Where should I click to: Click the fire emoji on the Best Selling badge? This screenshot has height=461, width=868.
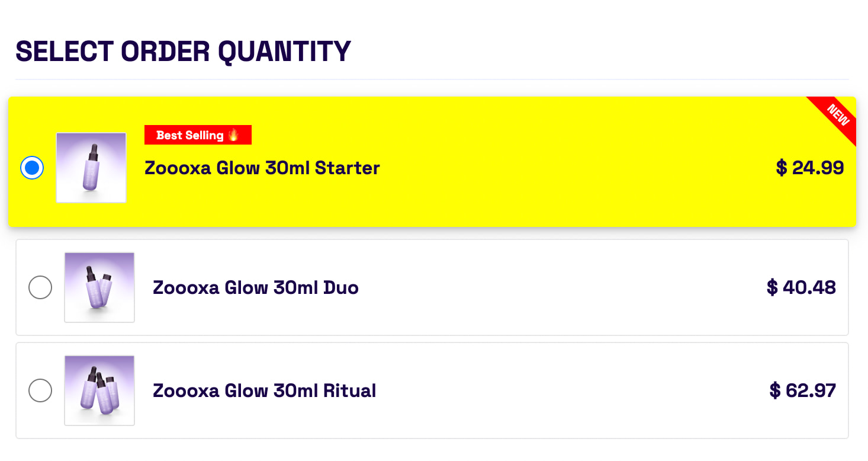pos(233,135)
